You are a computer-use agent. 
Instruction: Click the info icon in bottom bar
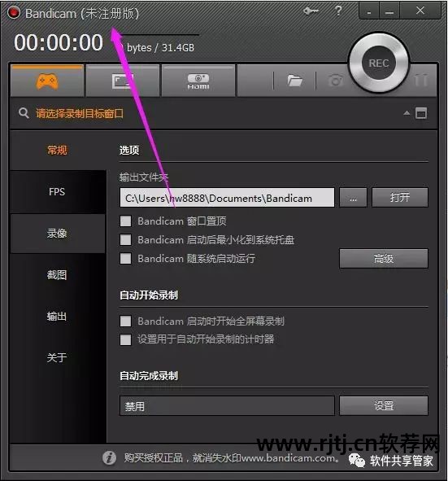coord(109,458)
